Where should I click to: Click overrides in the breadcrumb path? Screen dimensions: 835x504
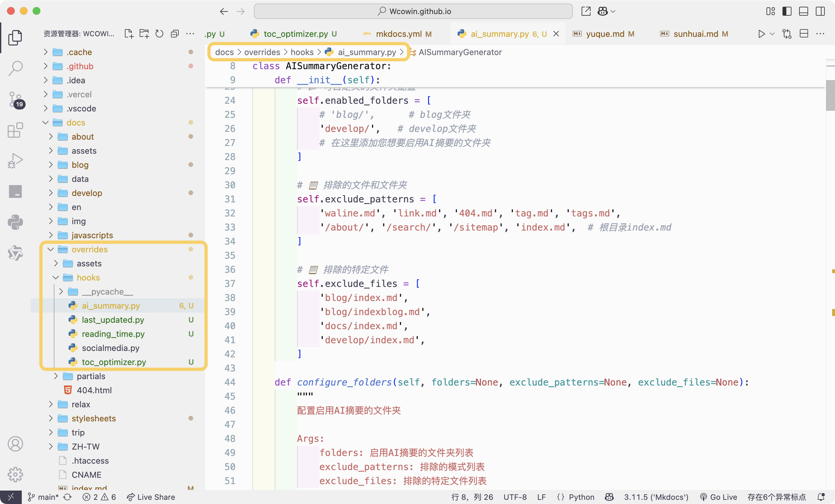click(262, 52)
